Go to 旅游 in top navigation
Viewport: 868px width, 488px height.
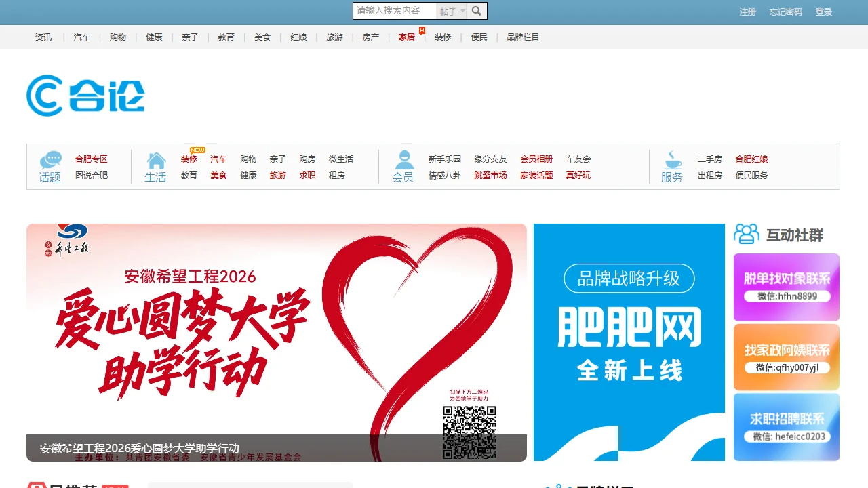tap(334, 37)
